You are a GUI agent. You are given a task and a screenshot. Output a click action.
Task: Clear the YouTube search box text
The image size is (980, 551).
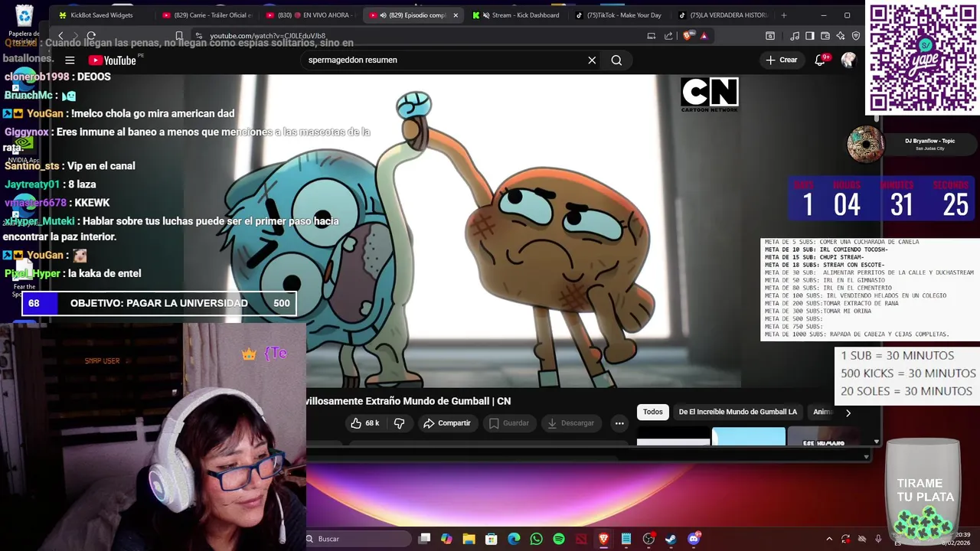(592, 60)
